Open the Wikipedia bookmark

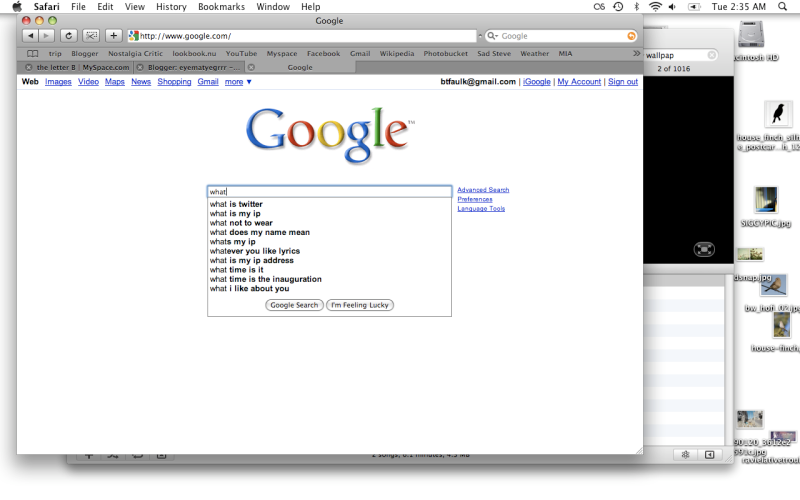click(397, 54)
